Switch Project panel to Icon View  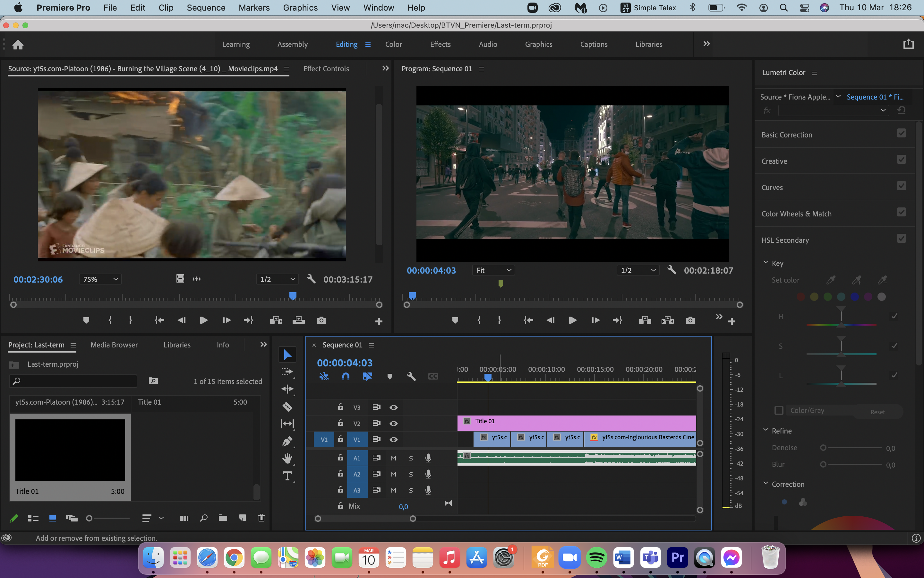[53, 518]
